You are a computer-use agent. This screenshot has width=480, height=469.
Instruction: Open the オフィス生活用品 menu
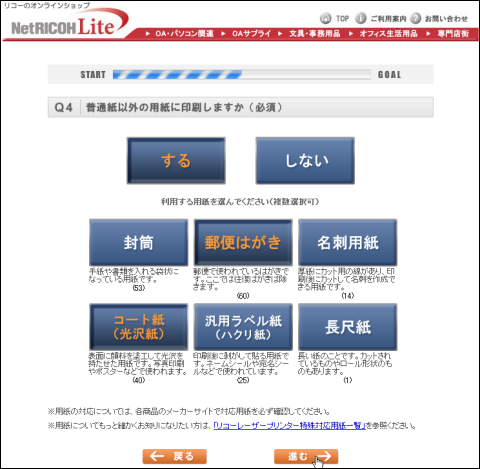[x=388, y=34]
